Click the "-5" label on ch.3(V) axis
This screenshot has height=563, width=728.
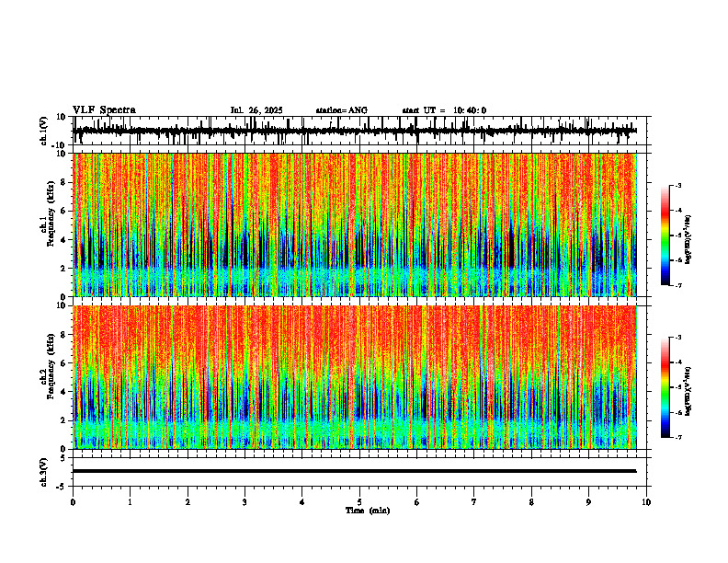63,487
